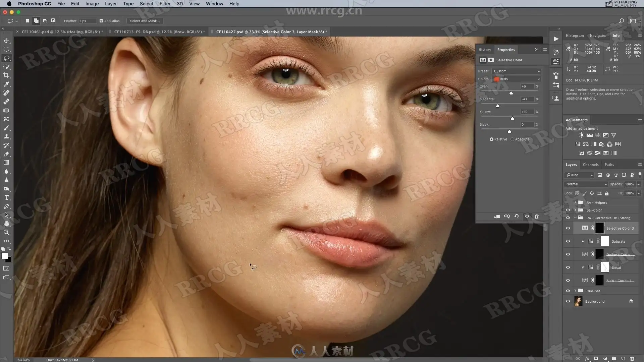Switch to the Channels tab

(590, 165)
